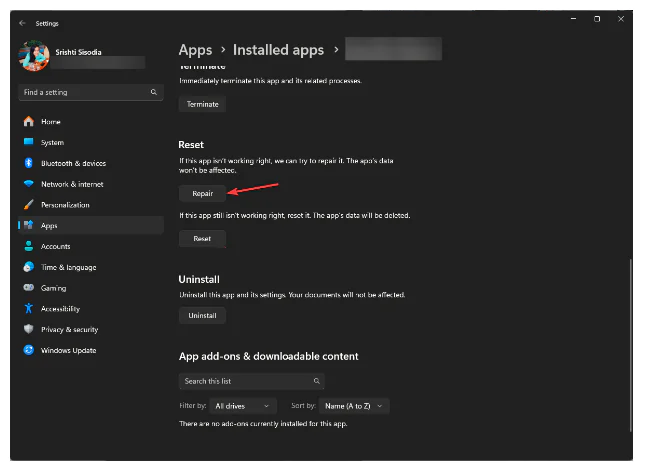Click the search icon in Search this list
Screen dimensions: 648x463
coord(317,381)
